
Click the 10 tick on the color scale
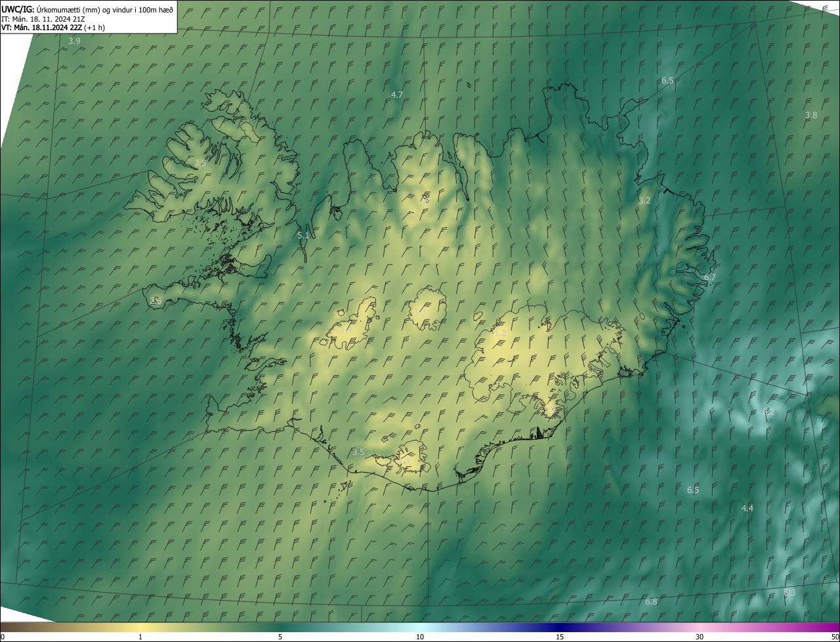(420, 637)
